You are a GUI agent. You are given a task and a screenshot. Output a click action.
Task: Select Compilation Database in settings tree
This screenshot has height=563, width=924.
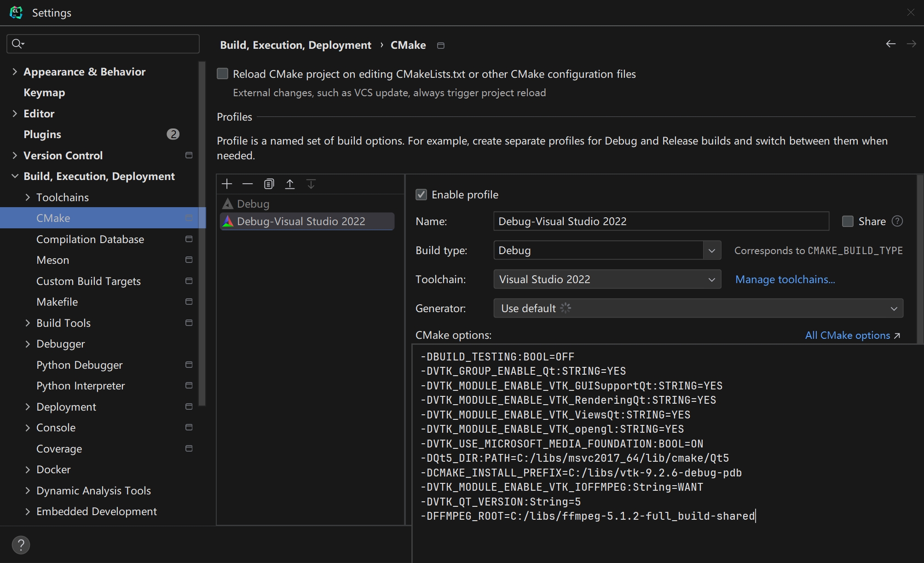coord(90,239)
